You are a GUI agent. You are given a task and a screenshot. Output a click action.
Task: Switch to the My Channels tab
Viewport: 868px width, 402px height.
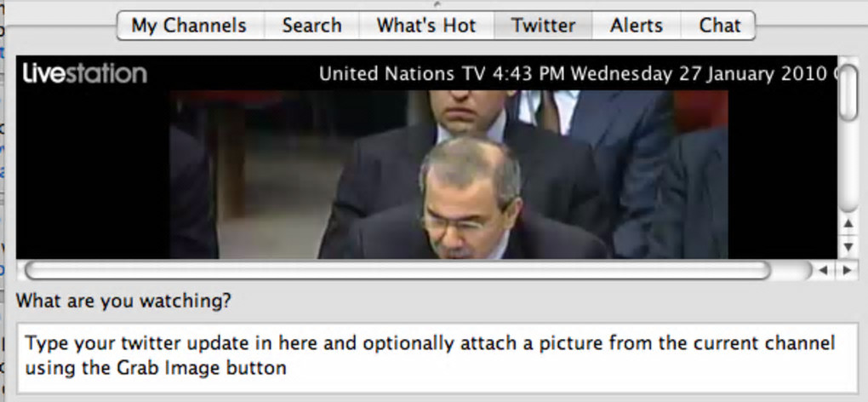click(191, 26)
